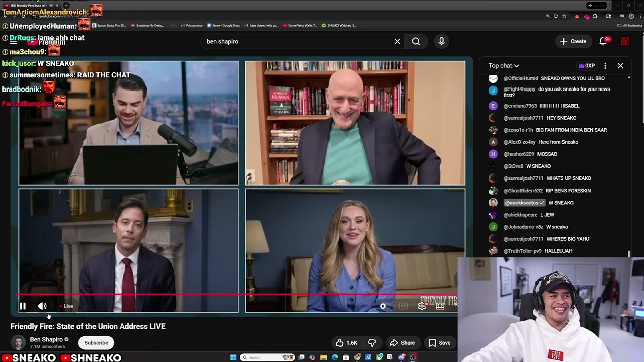Open the Item shared with you bookmark

[x=261, y=25]
